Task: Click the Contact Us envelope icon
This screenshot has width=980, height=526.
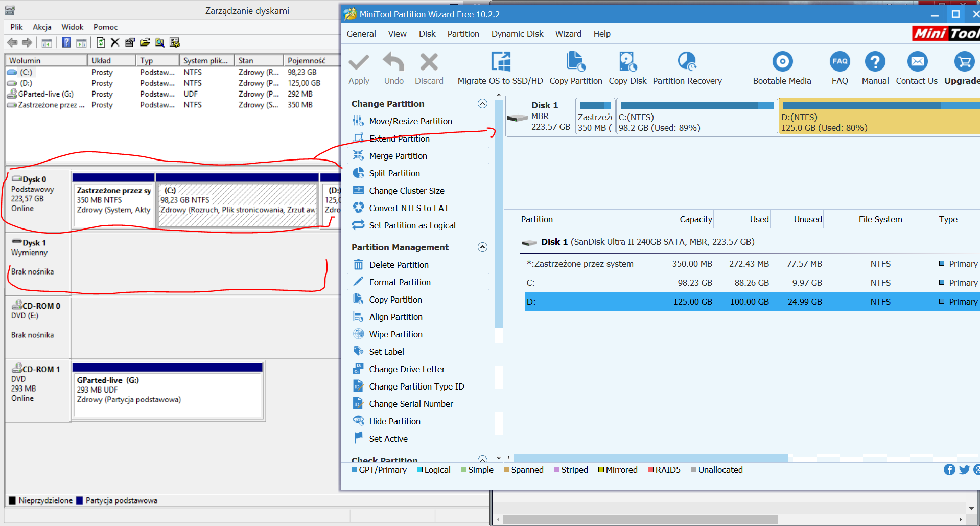Action: click(917, 62)
